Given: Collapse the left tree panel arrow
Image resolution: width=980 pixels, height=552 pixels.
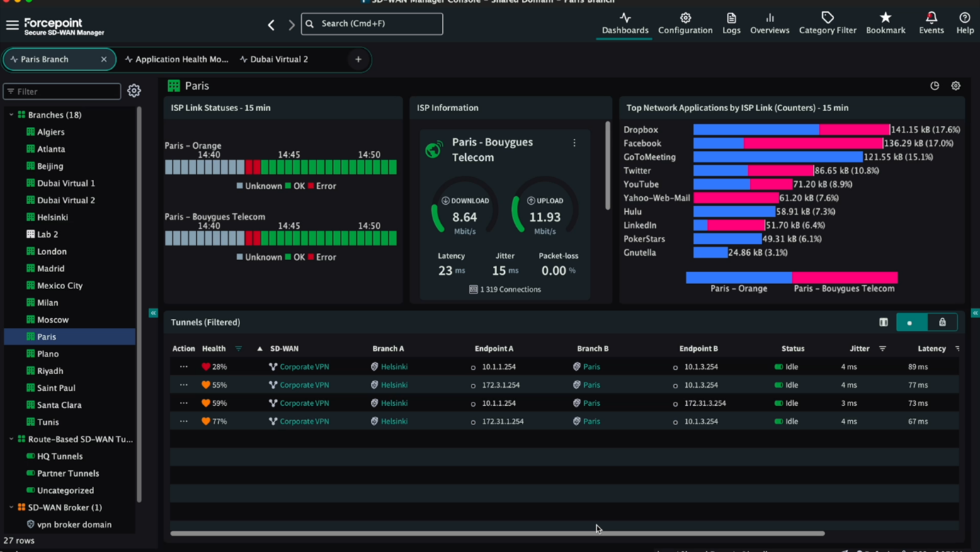Looking at the screenshot, I should [153, 312].
